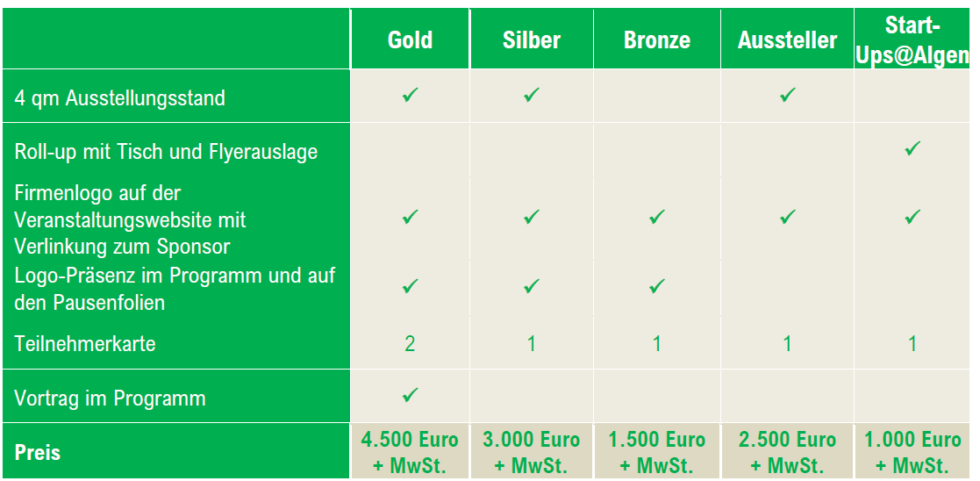The image size is (980, 481).
Task: Click the Bronze checkmark in Firmenlogo row
Action: (656, 217)
